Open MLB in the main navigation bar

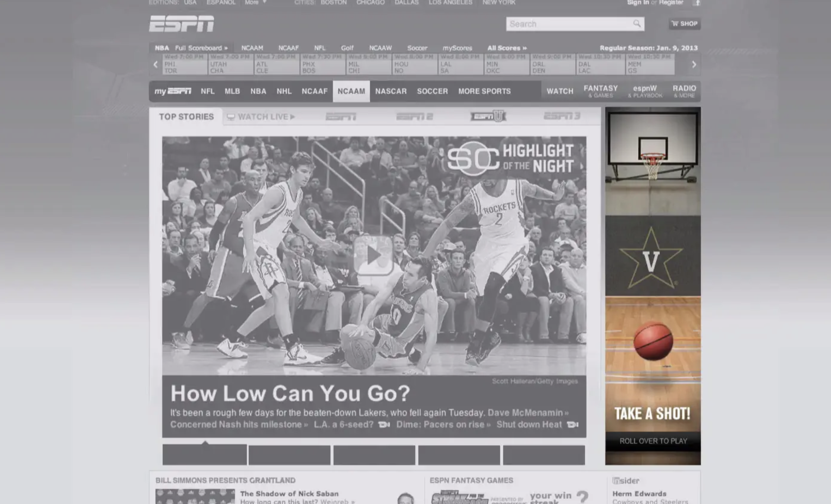coord(232,91)
